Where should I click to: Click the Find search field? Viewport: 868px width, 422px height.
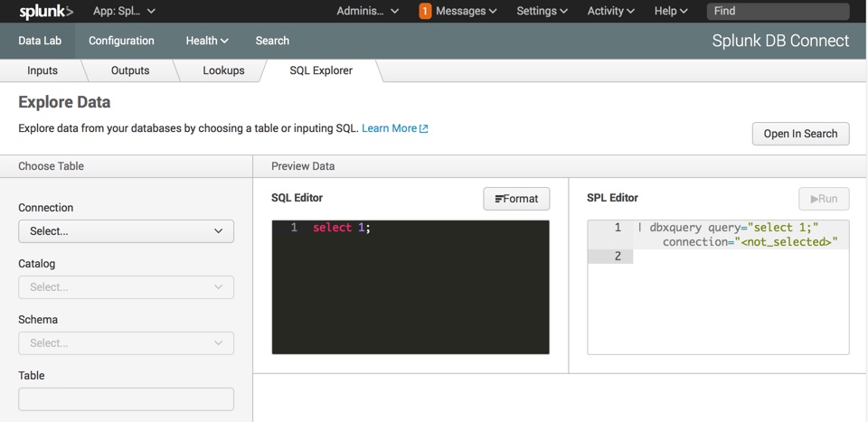778,11
